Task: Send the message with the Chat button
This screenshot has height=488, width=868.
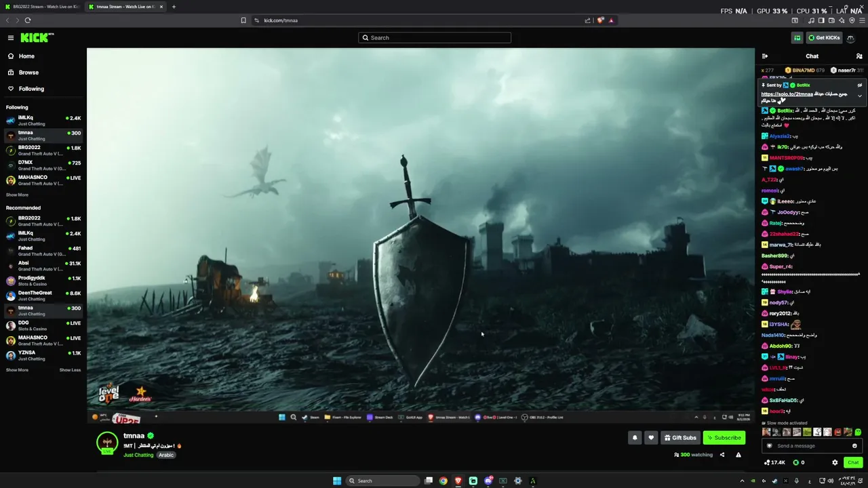Action: click(x=853, y=462)
